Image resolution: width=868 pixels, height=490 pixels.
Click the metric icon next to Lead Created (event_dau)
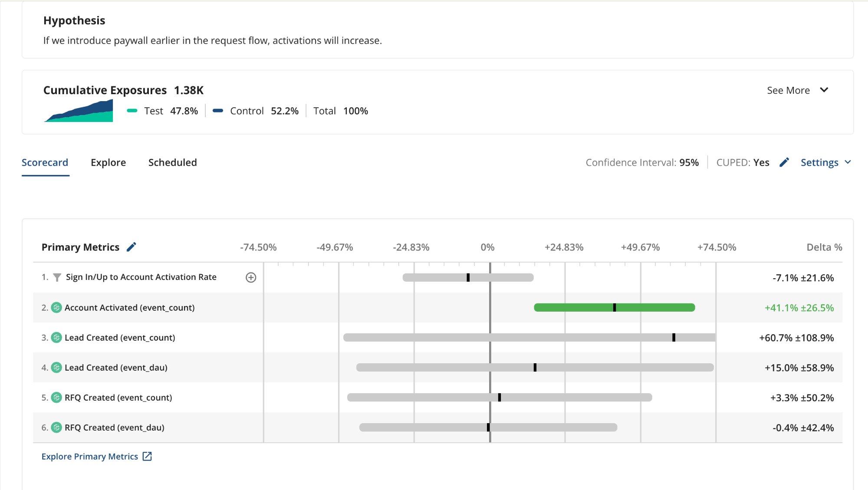[x=56, y=367]
